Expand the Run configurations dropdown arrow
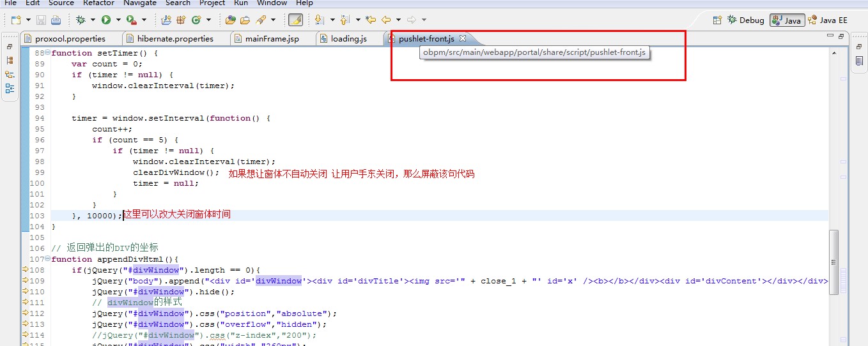The image size is (868, 346). pyautogui.click(x=118, y=20)
